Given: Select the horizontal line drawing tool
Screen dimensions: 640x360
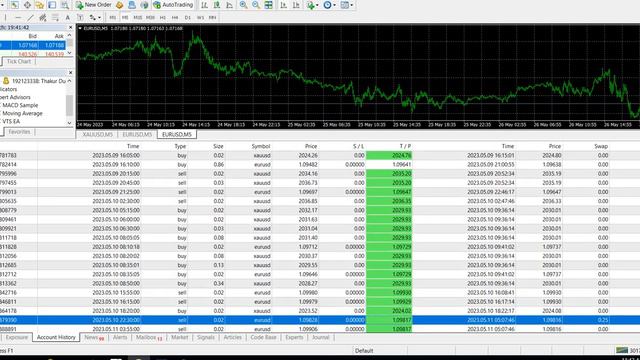Looking at the screenshot, I should [18, 18].
